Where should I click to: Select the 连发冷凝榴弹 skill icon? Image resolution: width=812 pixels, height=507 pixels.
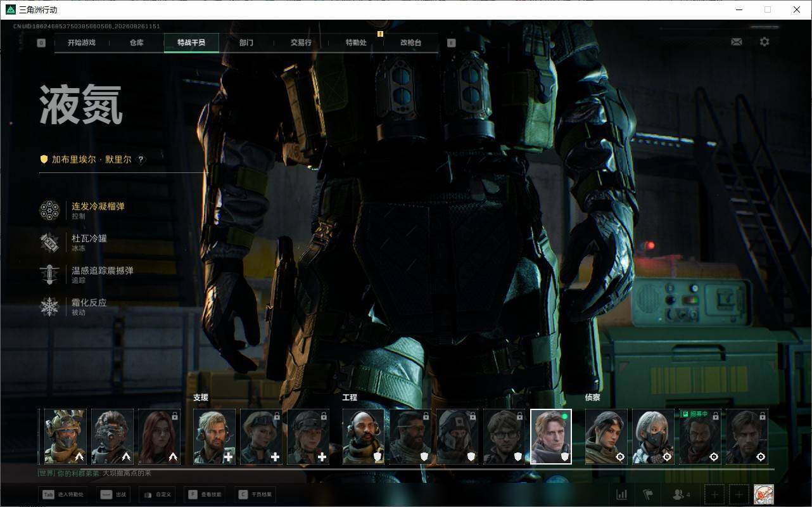(x=49, y=210)
